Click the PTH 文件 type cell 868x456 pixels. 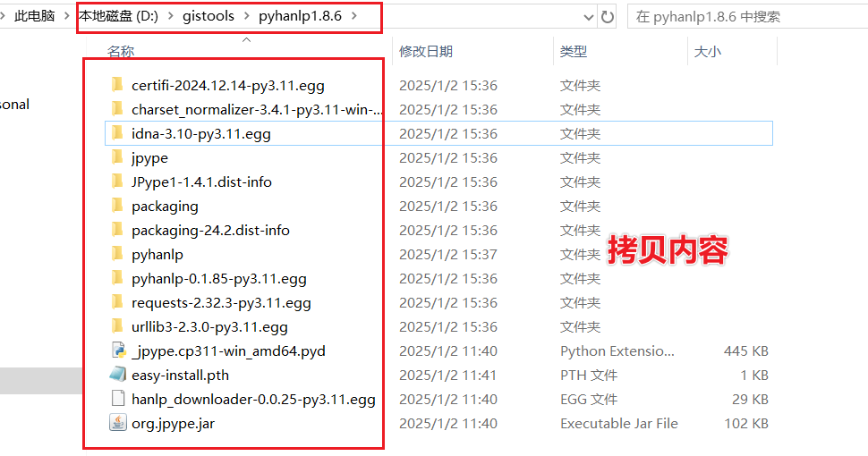coord(589,376)
